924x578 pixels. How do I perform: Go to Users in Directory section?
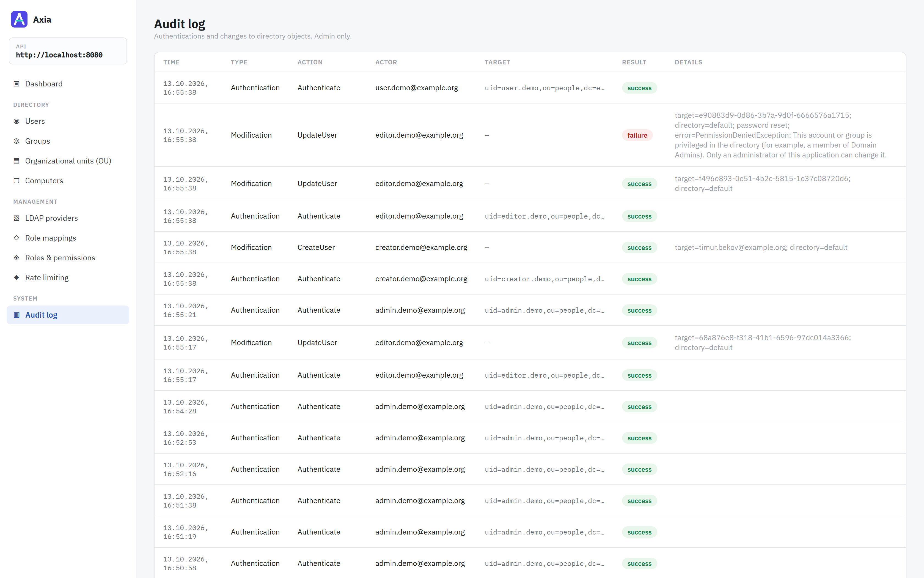point(68,121)
